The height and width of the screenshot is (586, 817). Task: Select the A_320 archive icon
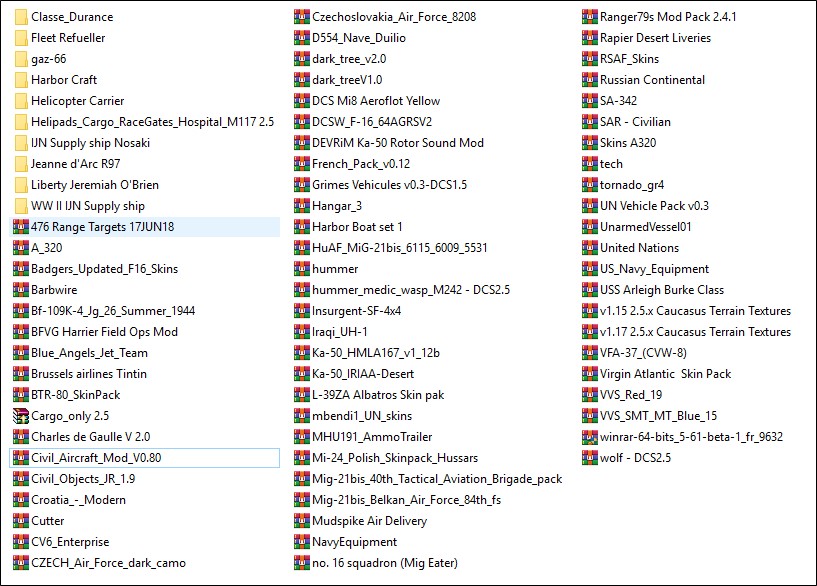(21, 248)
